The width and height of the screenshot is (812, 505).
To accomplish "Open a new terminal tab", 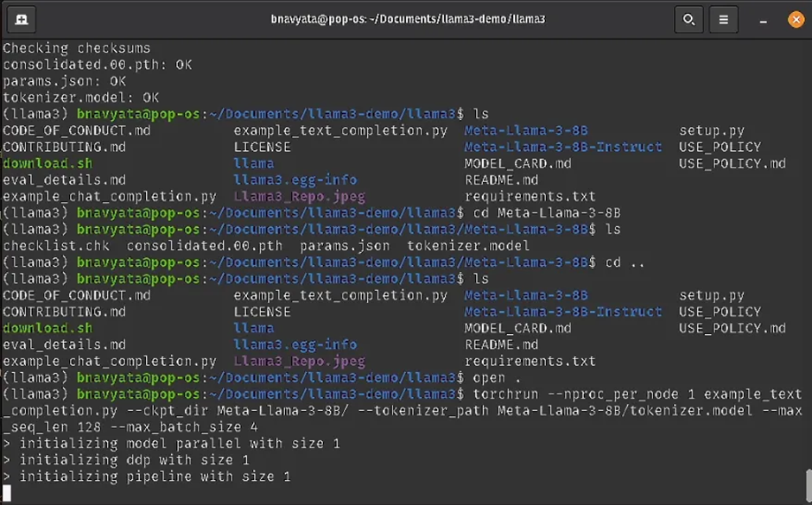I will 23,18.
